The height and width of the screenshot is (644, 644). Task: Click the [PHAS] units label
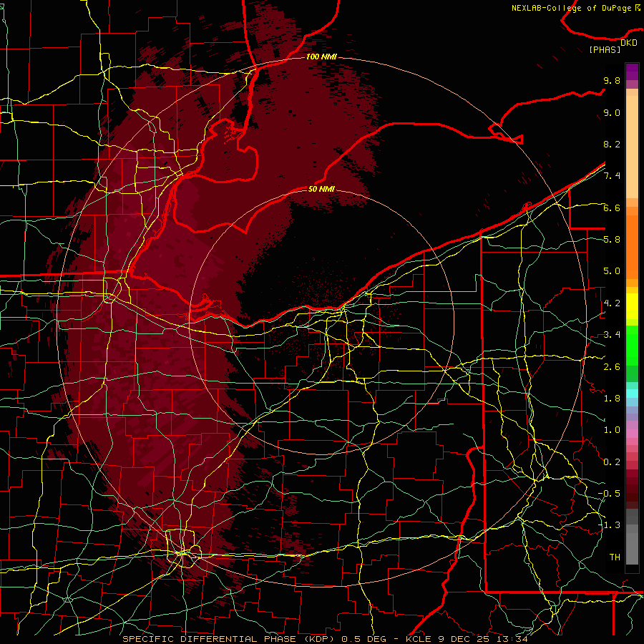605,50
